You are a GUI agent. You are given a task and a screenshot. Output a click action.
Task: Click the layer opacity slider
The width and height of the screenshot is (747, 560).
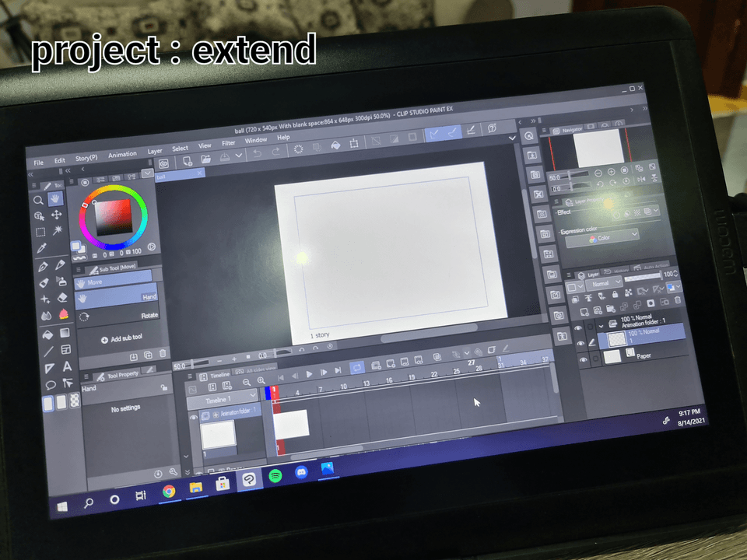643,277
